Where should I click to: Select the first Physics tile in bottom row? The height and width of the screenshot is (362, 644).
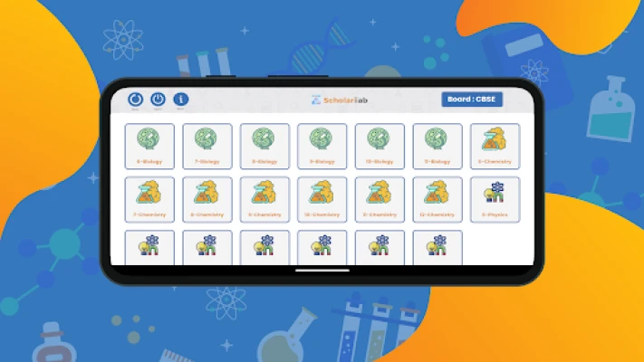coord(149,247)
